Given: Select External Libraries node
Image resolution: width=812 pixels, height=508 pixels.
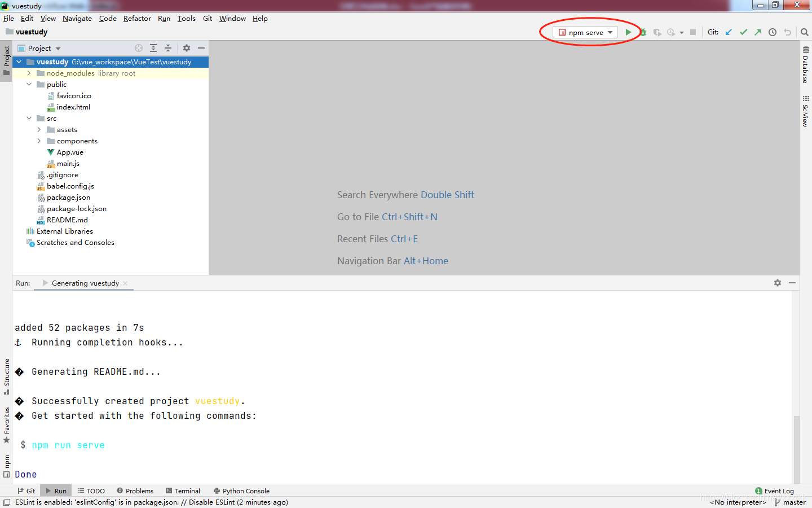Looking at the screenshot, I should (x=64, y=231).
